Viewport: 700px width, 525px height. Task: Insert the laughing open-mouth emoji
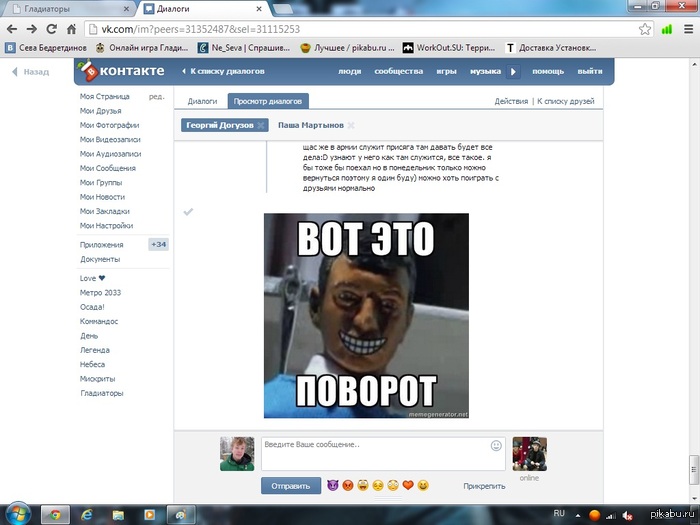[363, 485]
